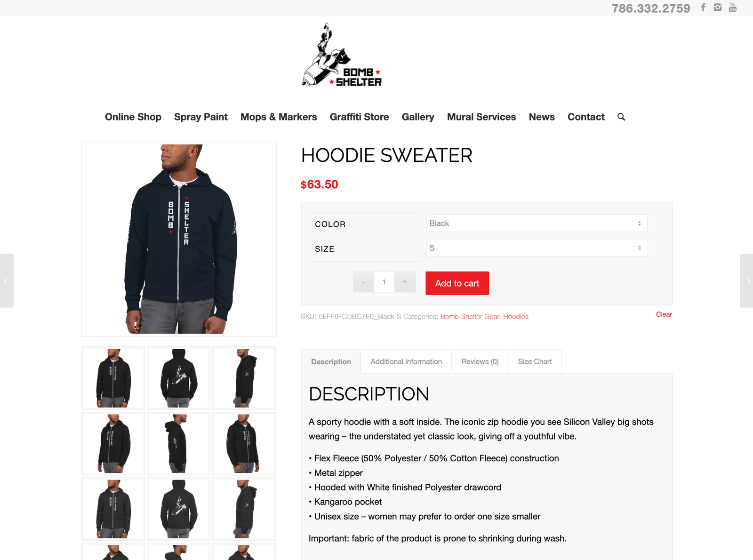Increase quantity with the plus button

tap(405, 282)
